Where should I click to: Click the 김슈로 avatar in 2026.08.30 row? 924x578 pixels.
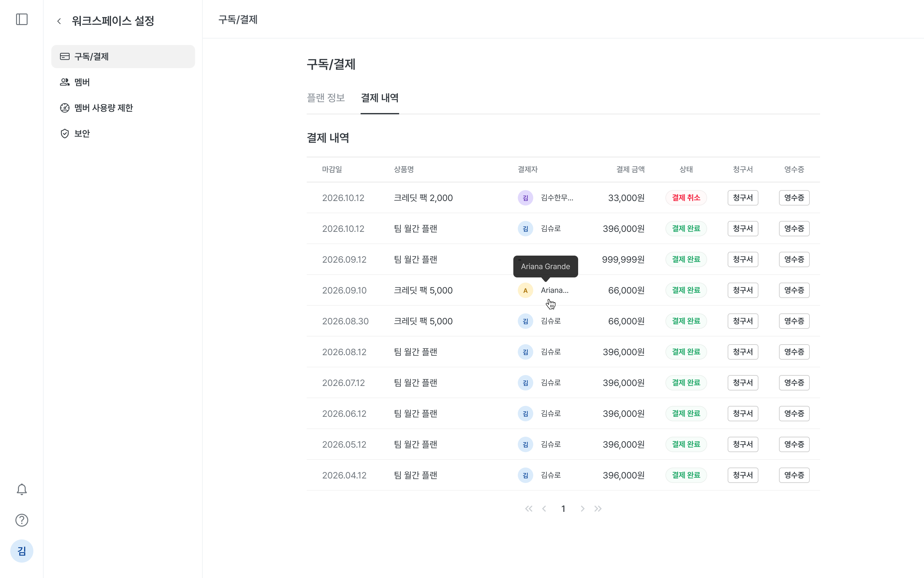(526, 321)
